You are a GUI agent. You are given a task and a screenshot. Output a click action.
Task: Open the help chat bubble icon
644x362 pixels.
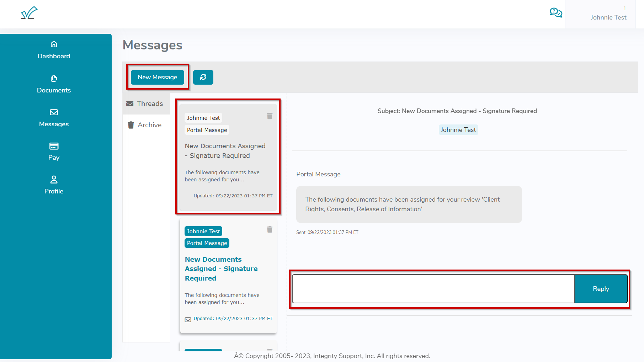coord(555,13)
